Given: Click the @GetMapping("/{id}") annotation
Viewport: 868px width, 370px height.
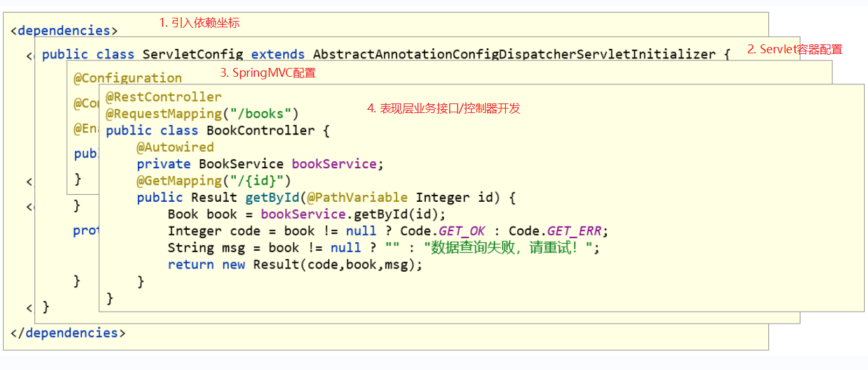Looking at the screenshot, I should (x=214, y=181).
